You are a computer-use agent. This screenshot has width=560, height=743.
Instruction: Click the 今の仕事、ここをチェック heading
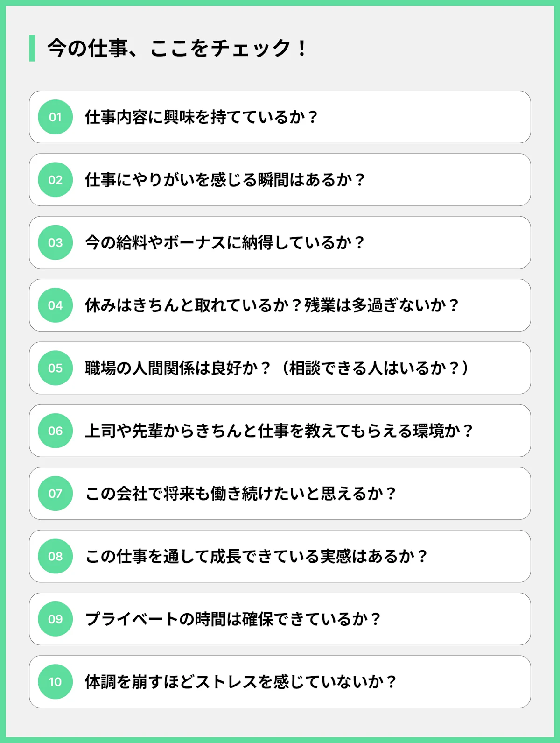click(177, 48)
